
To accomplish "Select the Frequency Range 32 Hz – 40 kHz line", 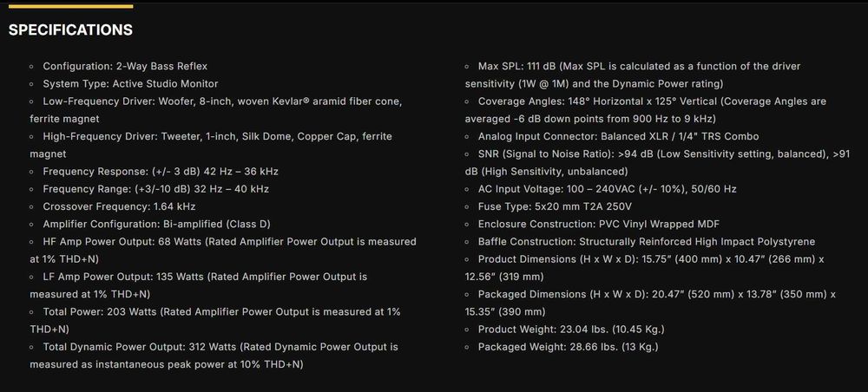I will click(155, 188).
